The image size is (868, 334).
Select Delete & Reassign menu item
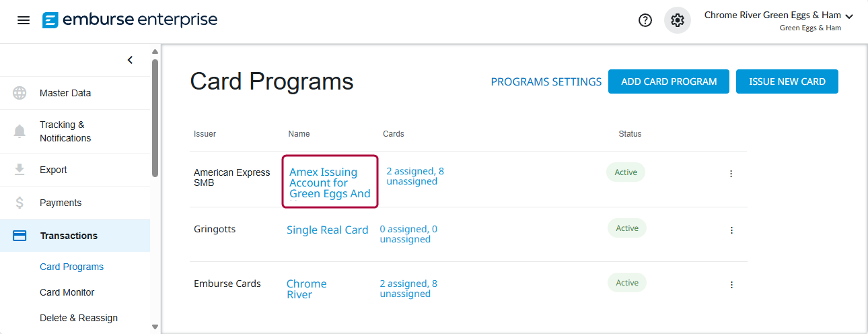(79, 318)
